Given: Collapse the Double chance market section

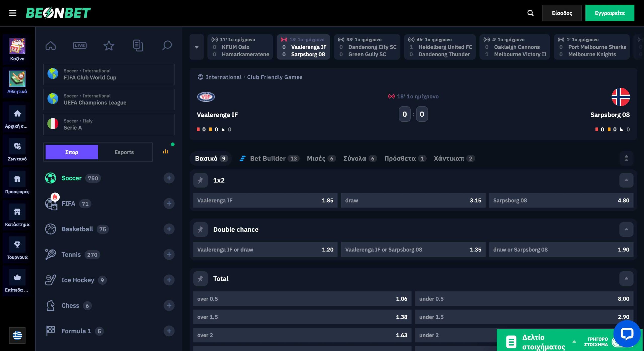Looking at the screenshot, I should [626, 229].
